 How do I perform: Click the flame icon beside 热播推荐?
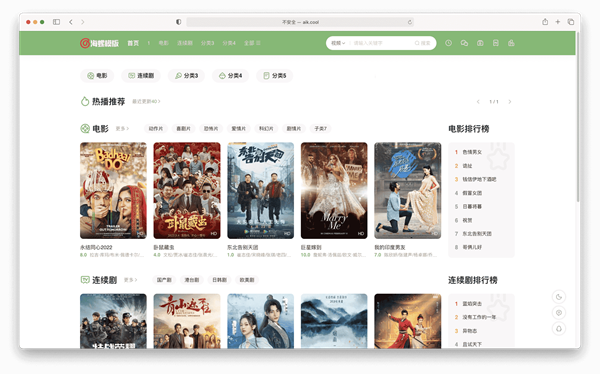click(85, 101)
